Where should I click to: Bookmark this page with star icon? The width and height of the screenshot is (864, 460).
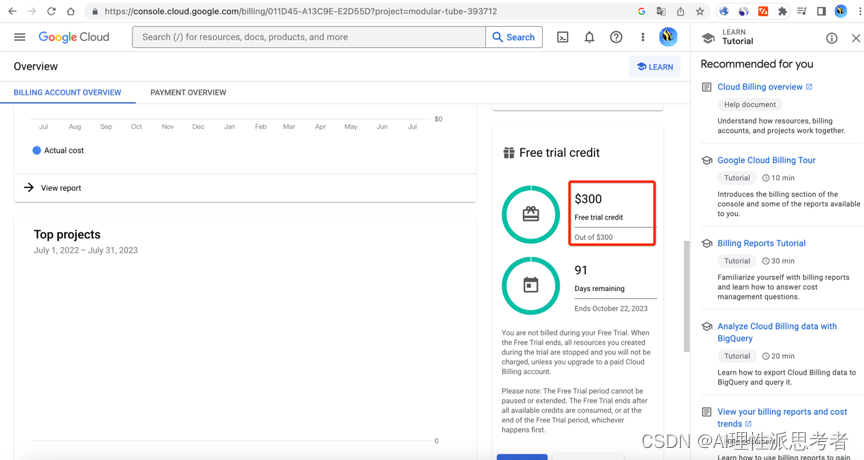700,11
